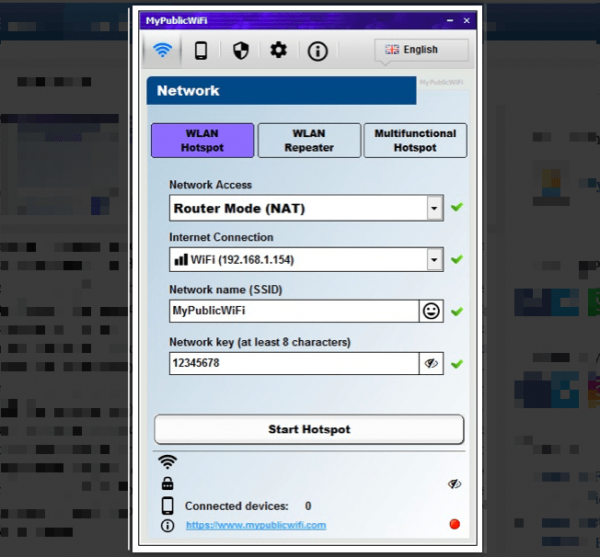This screenshot has height=557, width=600.
Task: Switch to Multifunctional Hotspot mode
Action: click(415, 140)
